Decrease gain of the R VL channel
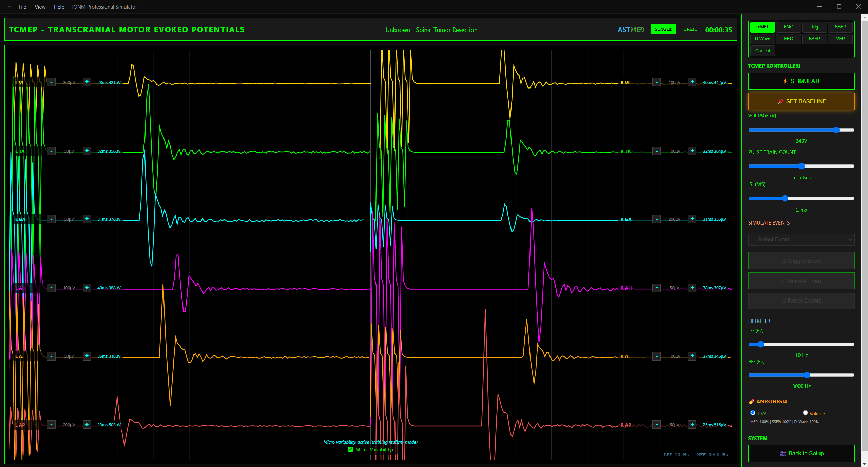This screenshot has height=467, width=868. 657,82
